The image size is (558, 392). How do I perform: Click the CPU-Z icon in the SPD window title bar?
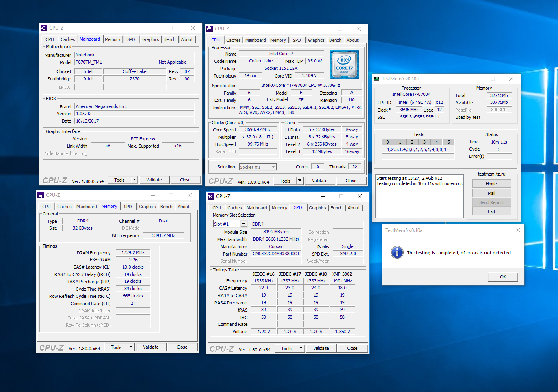(211, 196)
